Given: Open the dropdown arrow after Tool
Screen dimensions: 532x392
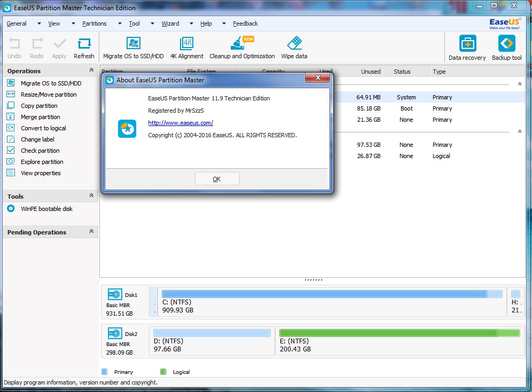Looking at the screenshot, I should 152,23.
